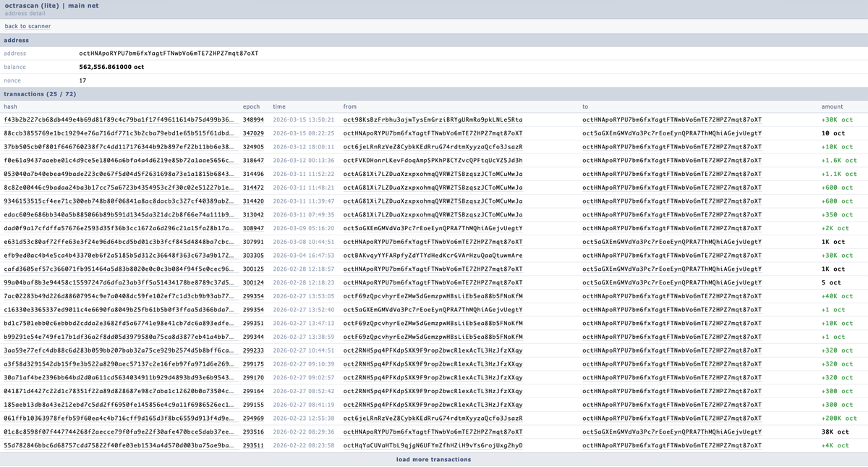The height and width of the screenshot is (467, 868).
Task: Open transaction hash starting 99a04baf8b3e9445
Action: tap(119, 282)
